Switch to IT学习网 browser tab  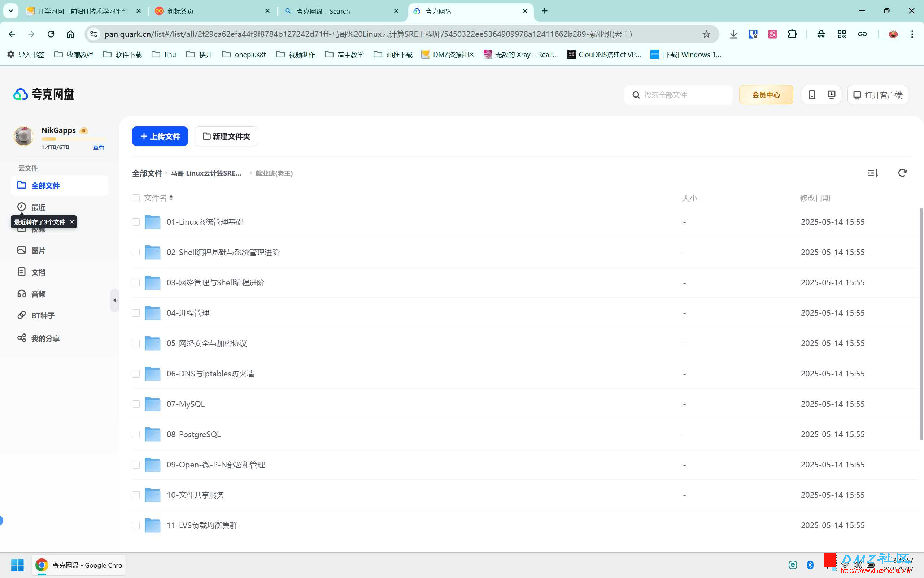pyautogui.click(x=84, y=11)
